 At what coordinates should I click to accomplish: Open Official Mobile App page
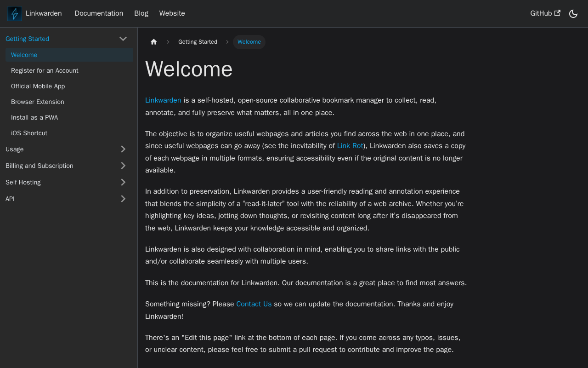[x=38, y=86]
